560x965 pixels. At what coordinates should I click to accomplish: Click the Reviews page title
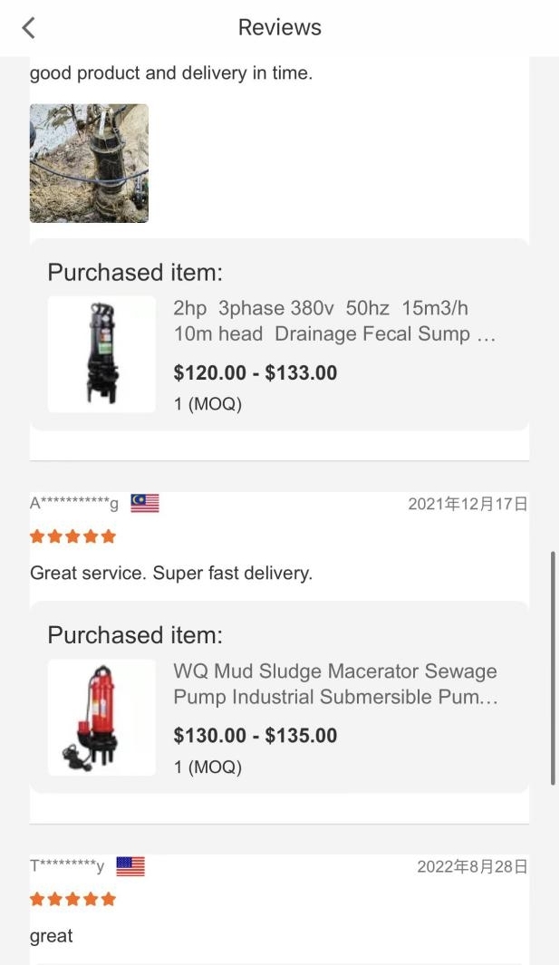(279, 28)
